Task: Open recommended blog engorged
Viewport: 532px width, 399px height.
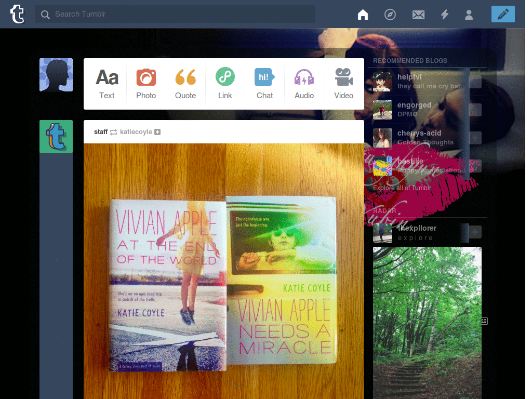Action: 414,105
